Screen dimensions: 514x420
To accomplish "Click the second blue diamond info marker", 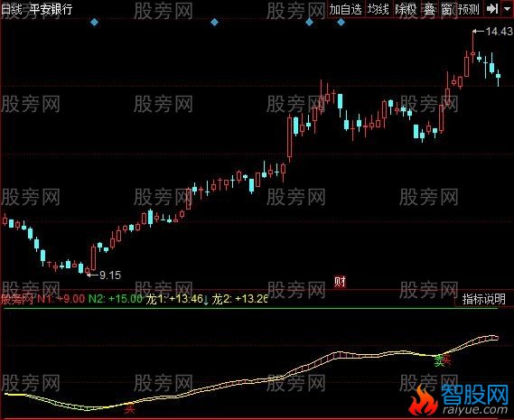I will point(214,23).
